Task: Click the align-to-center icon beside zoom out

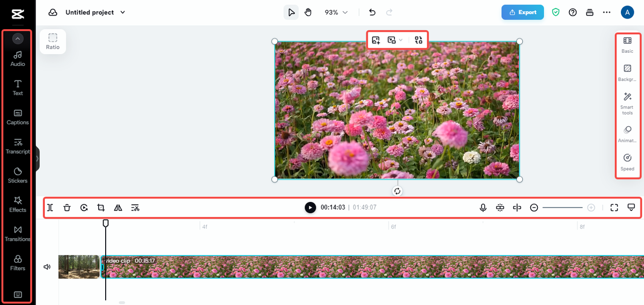Action: (517, 208)
